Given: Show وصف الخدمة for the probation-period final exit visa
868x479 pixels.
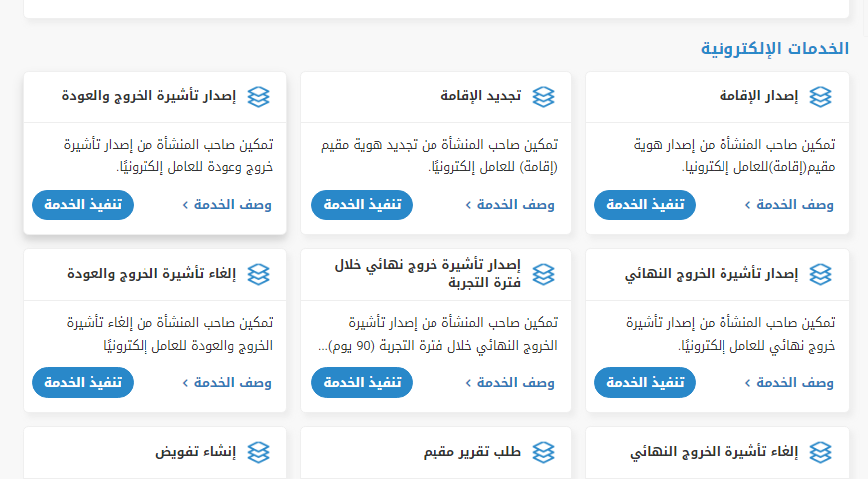Looking at the screenshot, I should pyautogui.click(x=510, y=382).
